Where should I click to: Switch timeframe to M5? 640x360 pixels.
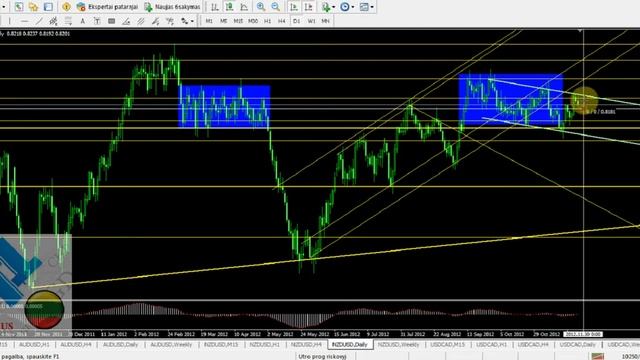click(x=224, y=21)
